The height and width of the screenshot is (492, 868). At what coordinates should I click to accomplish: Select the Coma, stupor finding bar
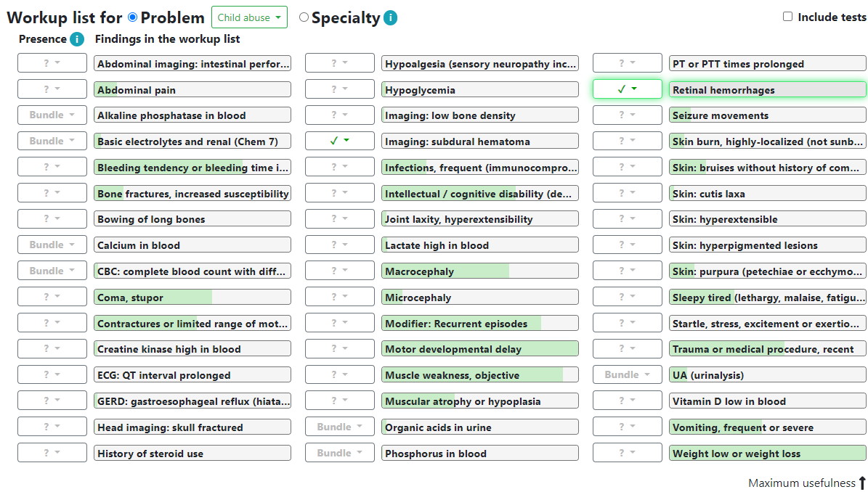tap(192, 297)
